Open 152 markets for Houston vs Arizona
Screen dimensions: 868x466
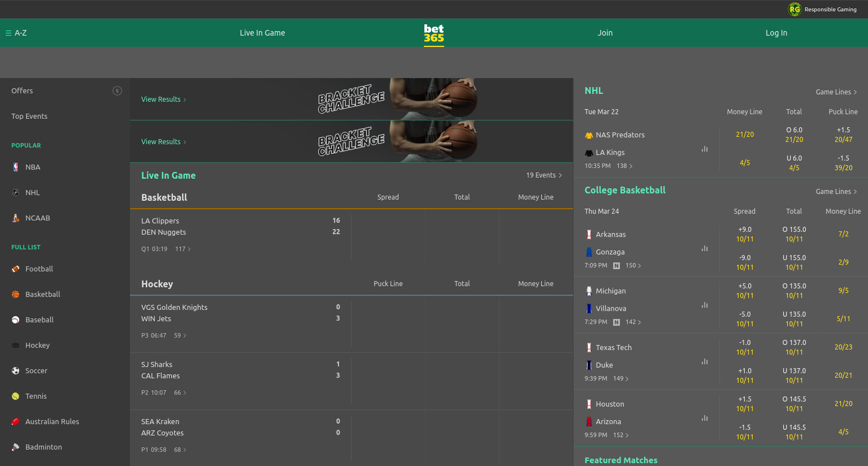coord(620,435)
